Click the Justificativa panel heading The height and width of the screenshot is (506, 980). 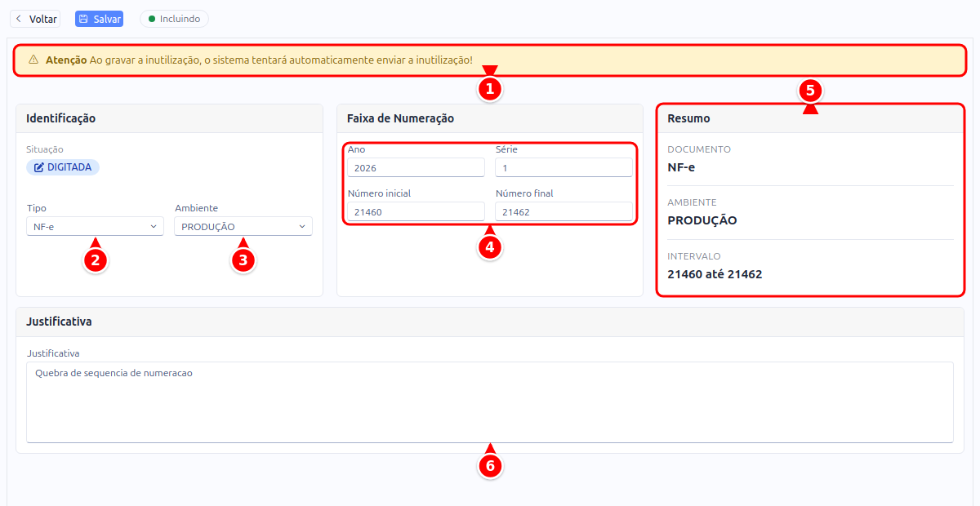59,322
